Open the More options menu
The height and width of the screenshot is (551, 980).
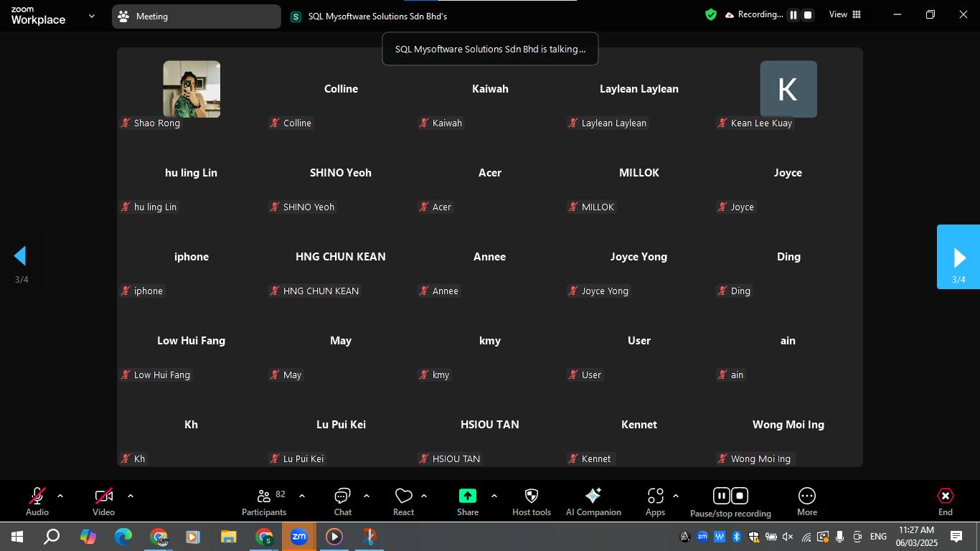pyautogui.click(x=807, y=501)
